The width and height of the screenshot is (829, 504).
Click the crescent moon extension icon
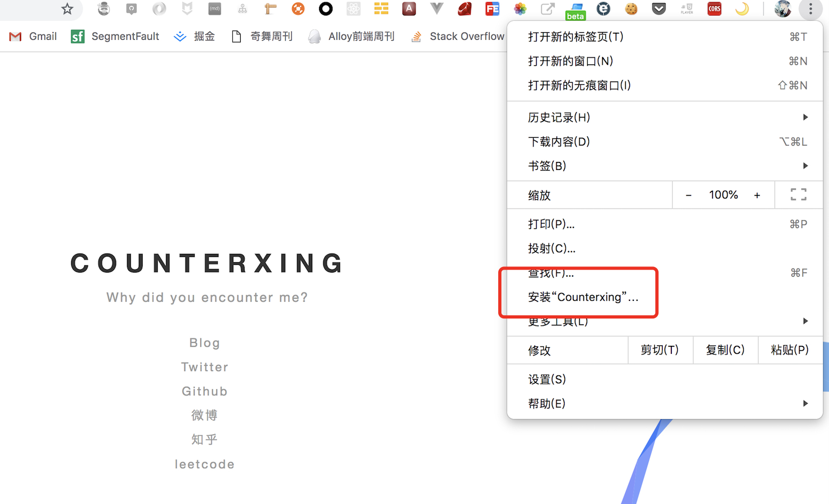click(x=742, y=9)
